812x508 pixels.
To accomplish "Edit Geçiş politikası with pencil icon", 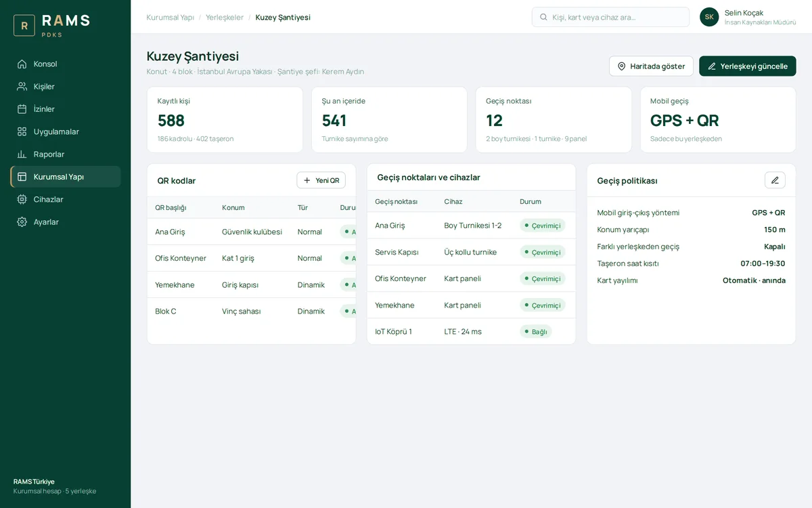I will pos(775,180).
